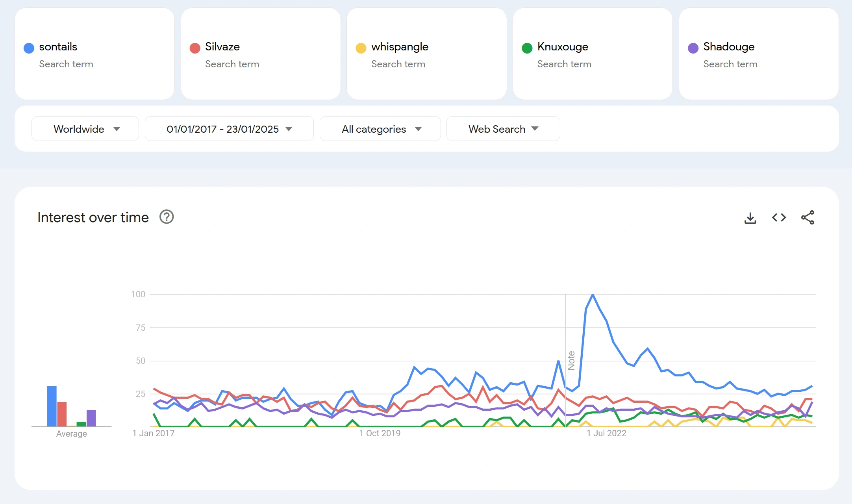The width and height of the screenshot is (852, 504).
Task: Click the blue Average bar
Action: [52, 406]
